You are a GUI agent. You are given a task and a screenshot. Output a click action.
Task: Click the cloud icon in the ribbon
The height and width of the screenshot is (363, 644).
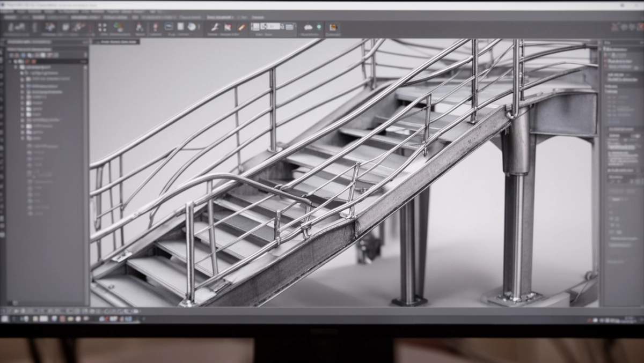pos(309,27)
